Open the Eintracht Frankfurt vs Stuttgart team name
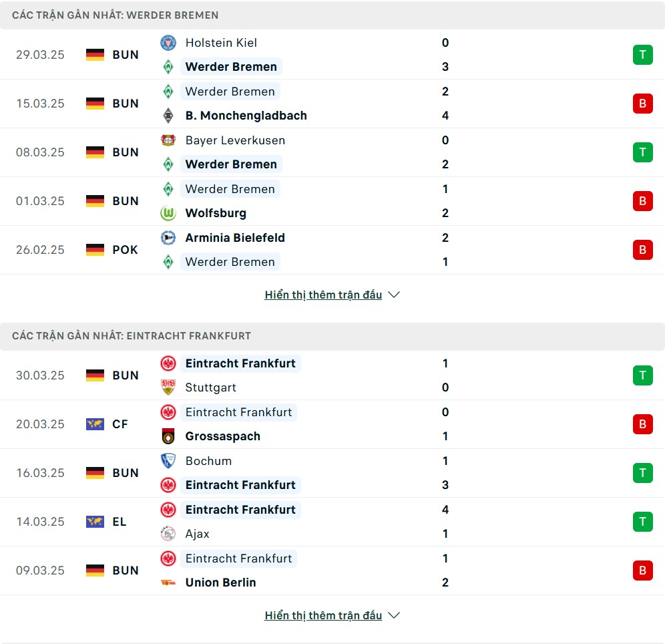 (240, 363)
